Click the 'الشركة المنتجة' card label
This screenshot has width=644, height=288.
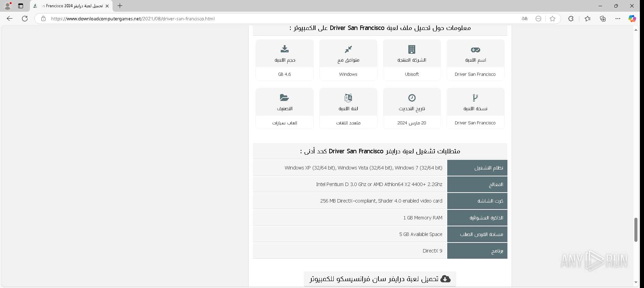pyautogui.click(x=412, y=60)
